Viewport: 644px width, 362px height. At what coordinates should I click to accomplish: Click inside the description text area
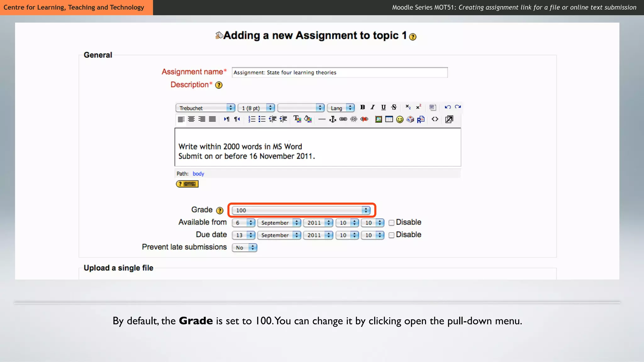pyautogui.click(x=318, y=147)
